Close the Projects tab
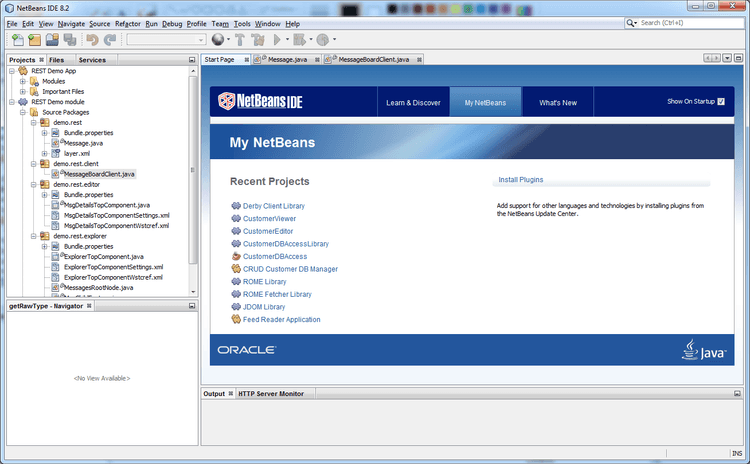The width and height of the screenshot is (750, 464). coord(42,60)
